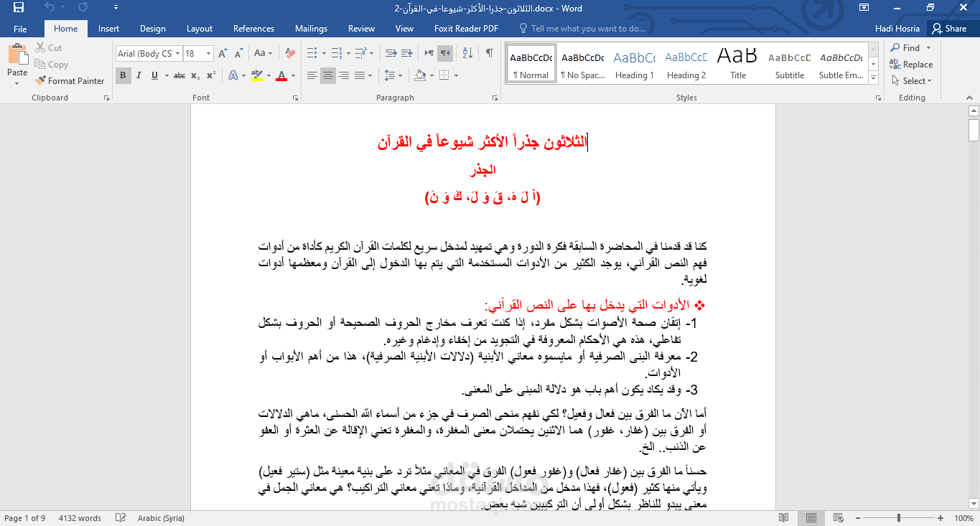This screenshot has height=526, width=980.
Task: Open Customize Quick Access Toolbar arrow
Action: point(116,8)
